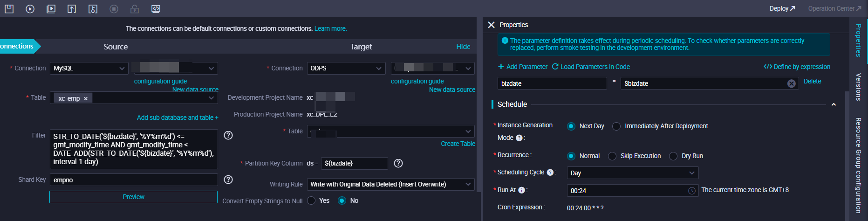Click the help icon beside the Filter field
868x221 pixels.
228,135
